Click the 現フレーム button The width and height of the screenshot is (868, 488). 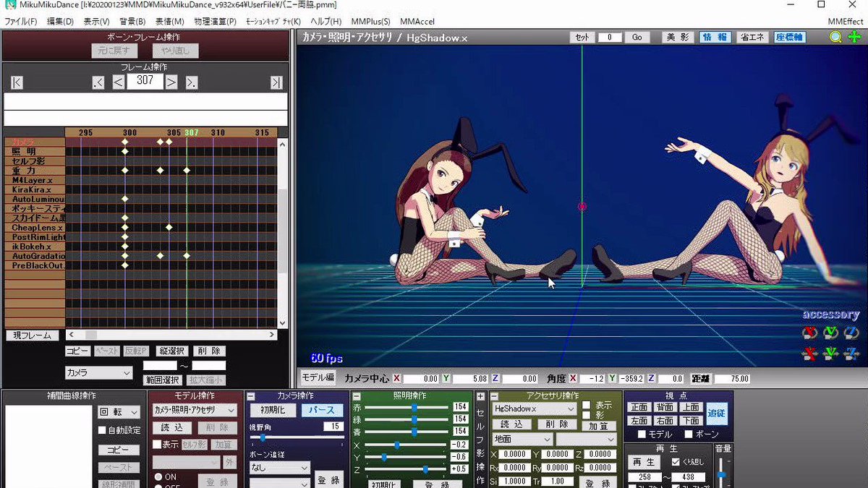tap(33, 335)
